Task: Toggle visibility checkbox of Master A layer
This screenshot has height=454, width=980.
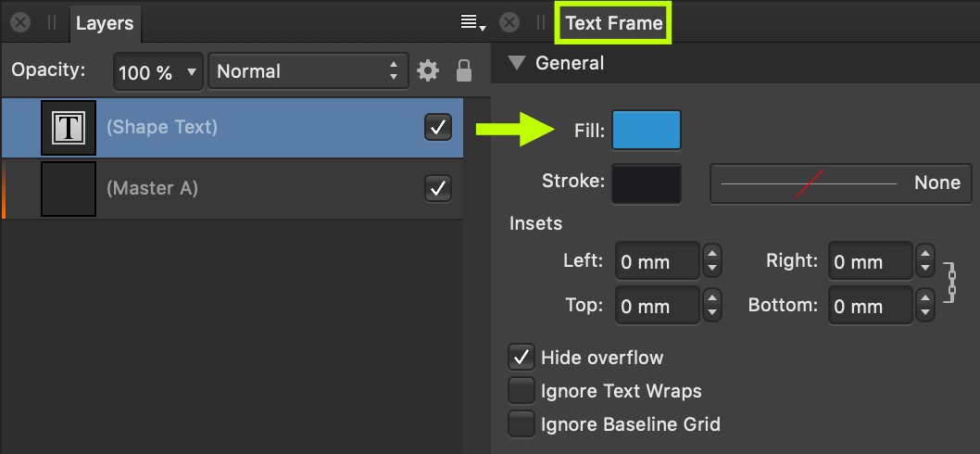Action: pos(438,188)
